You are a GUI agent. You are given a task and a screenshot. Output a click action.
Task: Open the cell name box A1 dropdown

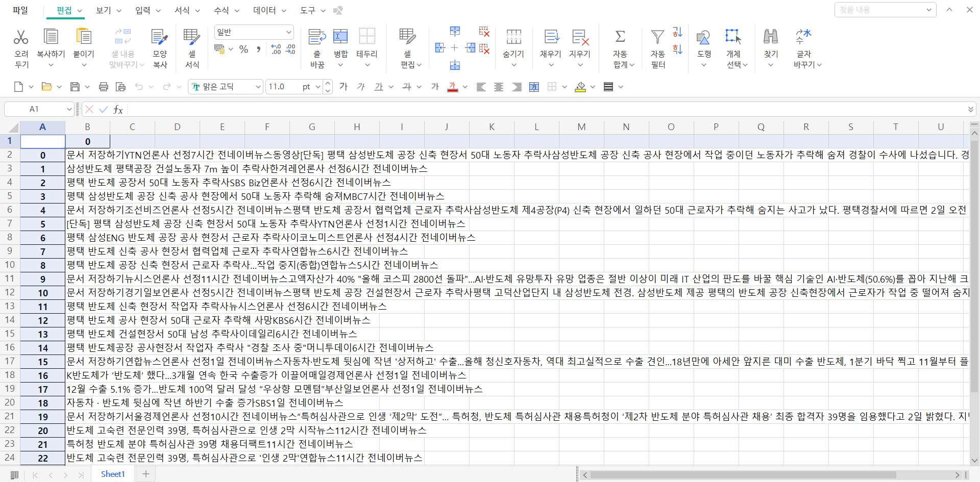pyautogui.click(x=69, y=109)
